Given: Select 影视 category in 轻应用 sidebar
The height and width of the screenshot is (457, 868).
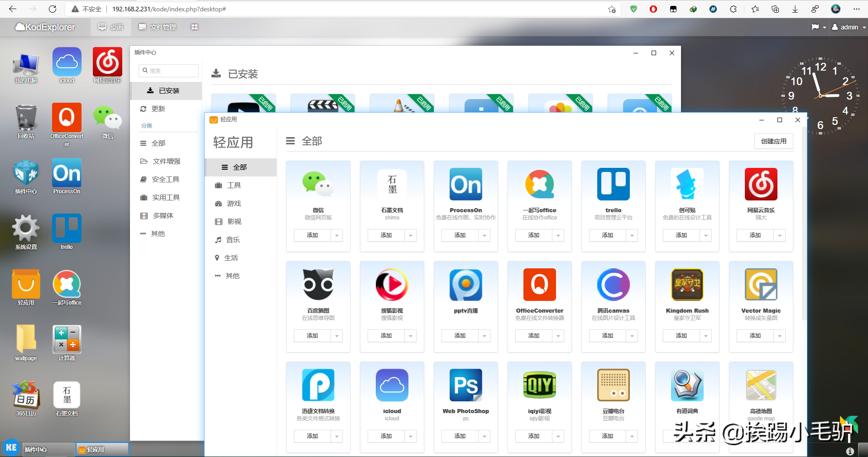Looking at the screenshot, I should (240, 222).
